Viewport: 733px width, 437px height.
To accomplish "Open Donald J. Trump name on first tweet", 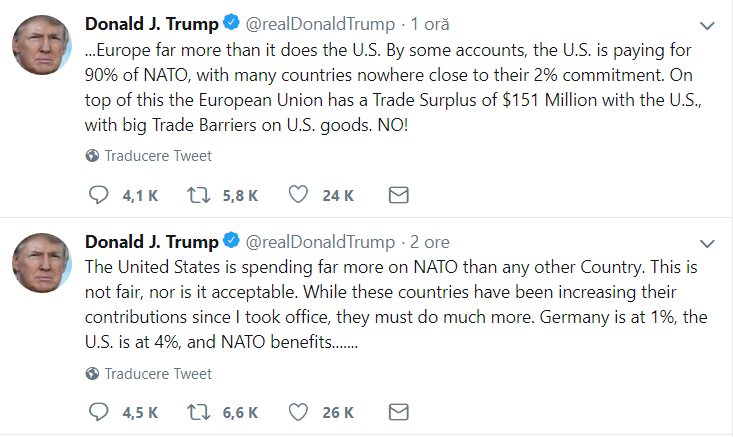I will point(151,24).
